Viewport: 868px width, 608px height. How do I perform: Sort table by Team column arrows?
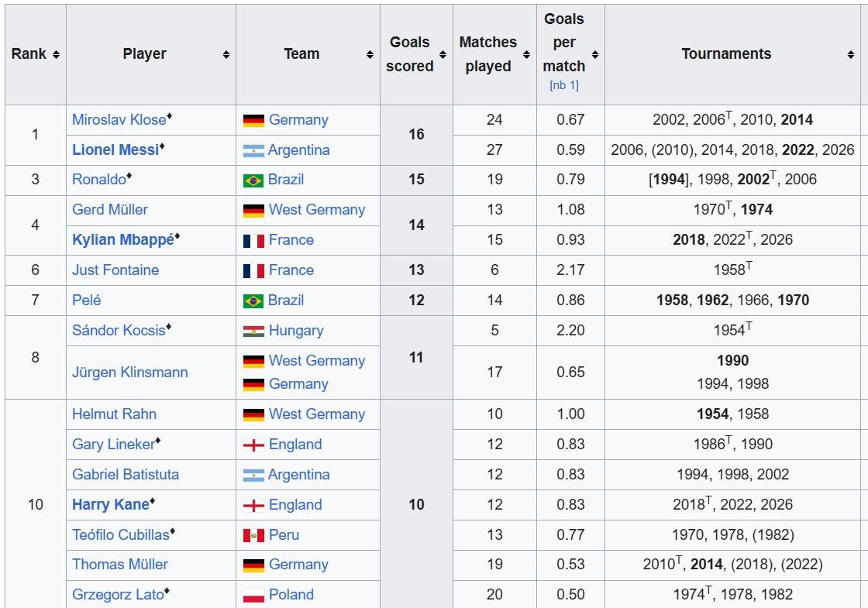(x=370, y=54)
